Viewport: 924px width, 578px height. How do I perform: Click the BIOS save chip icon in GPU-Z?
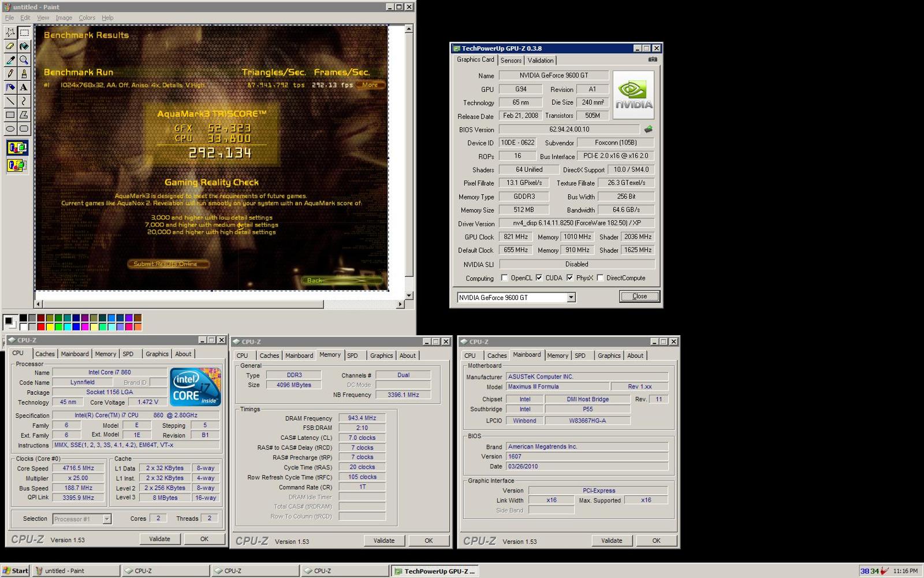click(649, 129)
